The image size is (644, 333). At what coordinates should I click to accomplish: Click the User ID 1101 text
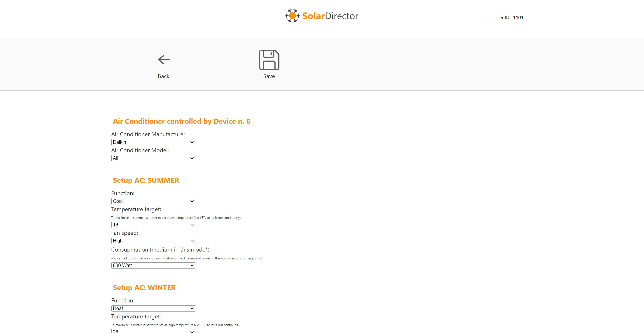click(x=509, y=17)
